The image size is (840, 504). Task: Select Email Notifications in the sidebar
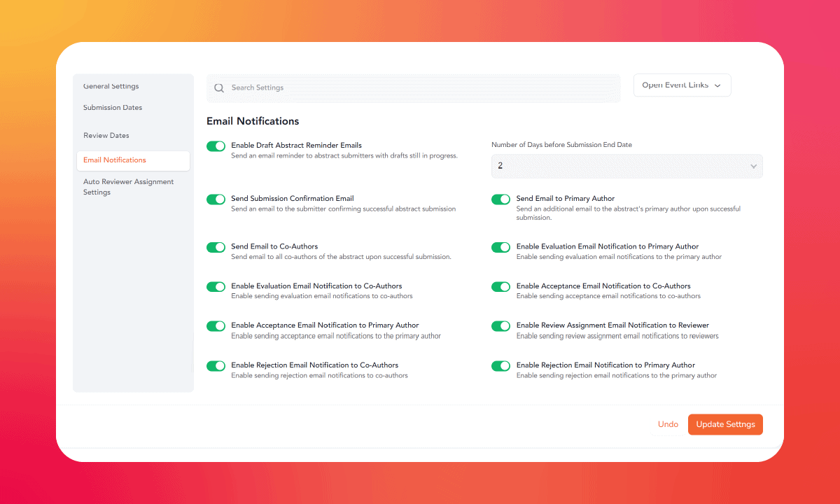114,160
